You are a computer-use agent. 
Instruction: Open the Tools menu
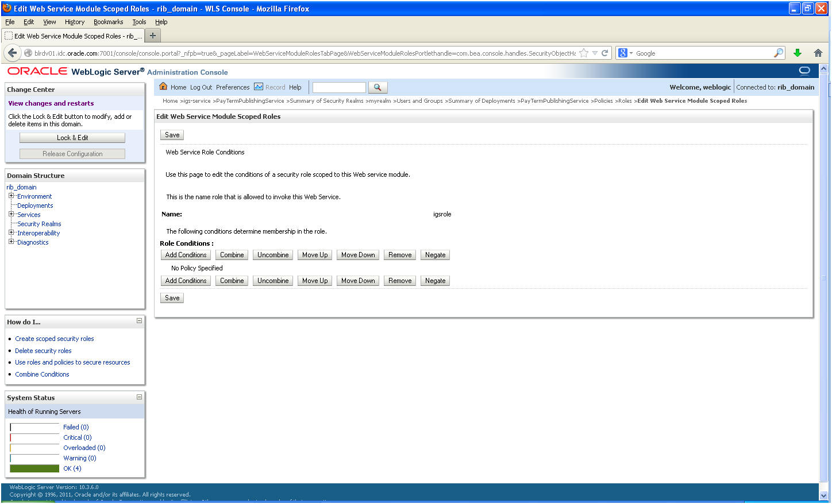tap(139, 22)
